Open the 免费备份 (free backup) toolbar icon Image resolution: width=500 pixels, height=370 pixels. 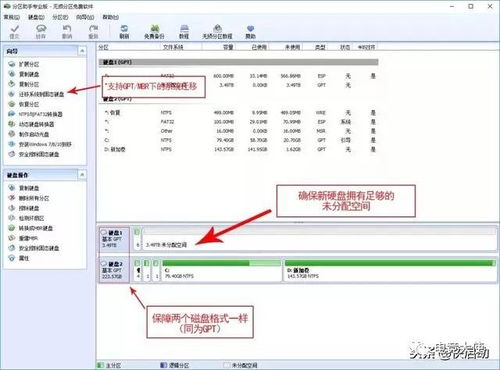(x=154, y=32)
